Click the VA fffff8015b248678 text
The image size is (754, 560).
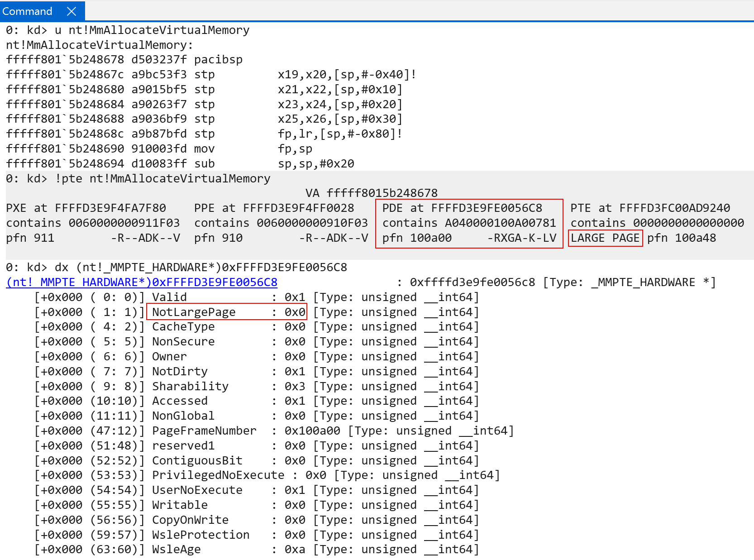coord(371,193)
